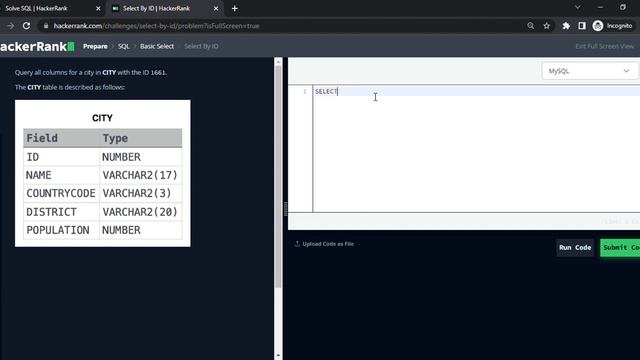Screen dimensions: 640x360
Task: Click the panel splitter handle
Action: pos(285,209)
